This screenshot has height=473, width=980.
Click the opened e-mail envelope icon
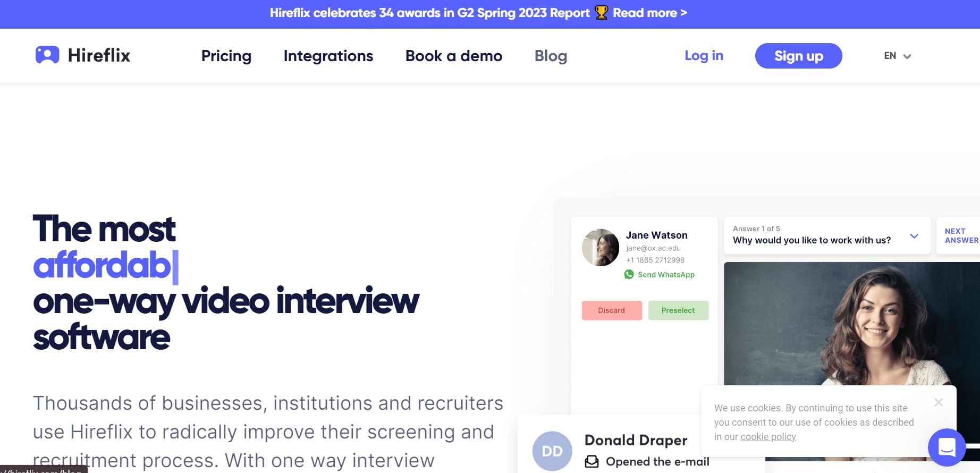pos(592,462)
